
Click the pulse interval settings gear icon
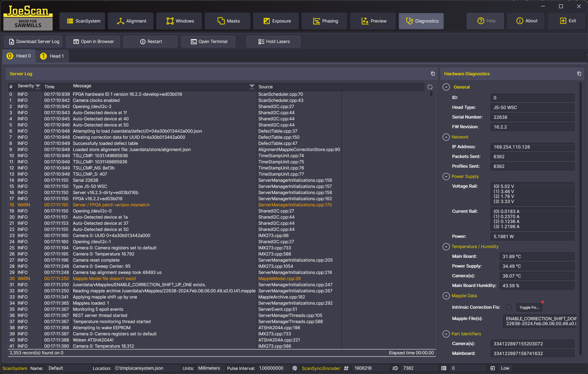click(295, 368)
